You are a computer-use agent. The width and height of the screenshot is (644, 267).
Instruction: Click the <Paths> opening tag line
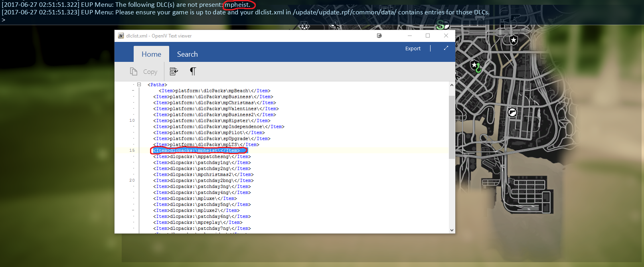point(157,85)
